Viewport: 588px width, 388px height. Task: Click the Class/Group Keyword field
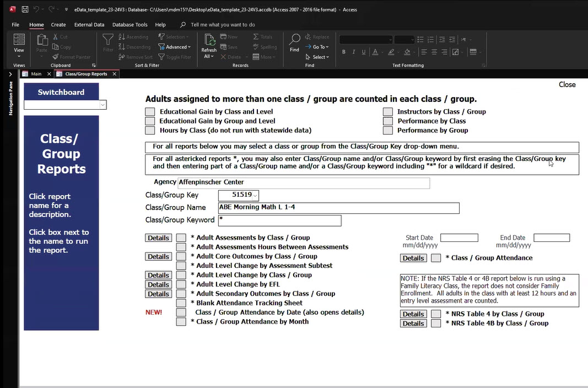click(x=280, y=220)
